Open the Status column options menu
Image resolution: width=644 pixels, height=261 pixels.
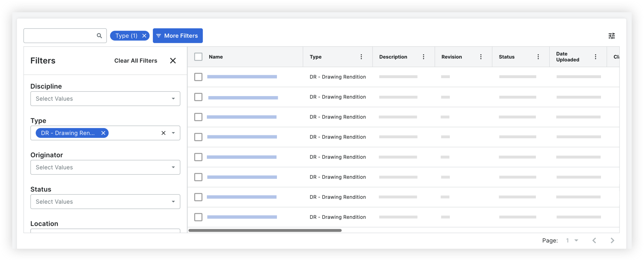tap(538, 57)
